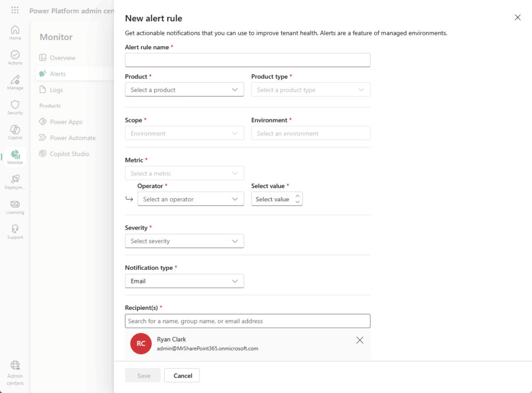
Task: Decrease the Select value spinner
Action: [x=298, y=202]
